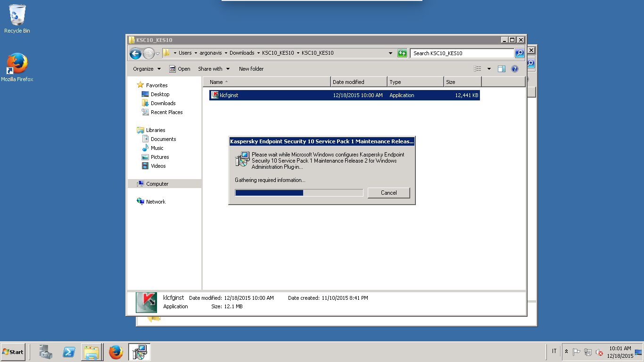Show hidden tray icons arrow

[566, 352]
